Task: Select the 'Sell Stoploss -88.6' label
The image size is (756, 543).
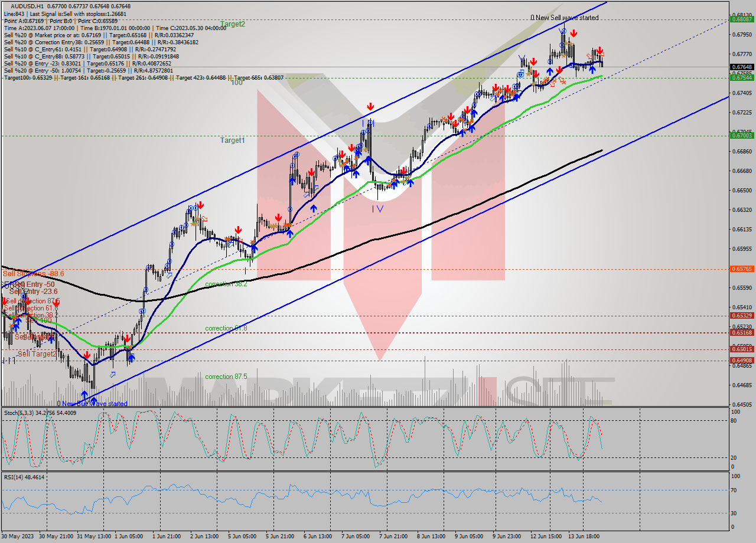Action: (x=33, y=274)
